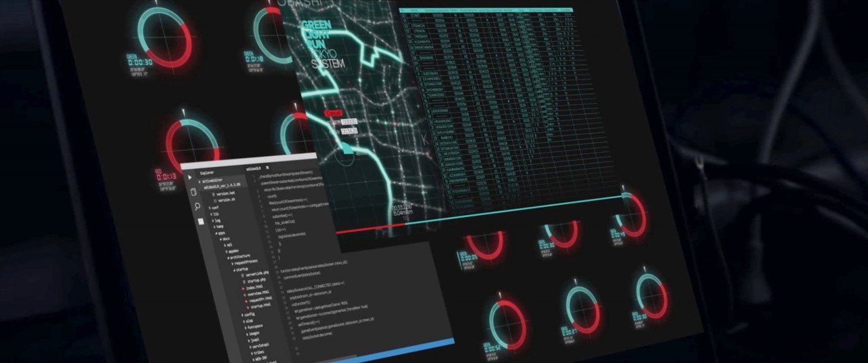Open the files icon in the editor sidebar
Screen dimensions: 868x363
coord(193,192)
